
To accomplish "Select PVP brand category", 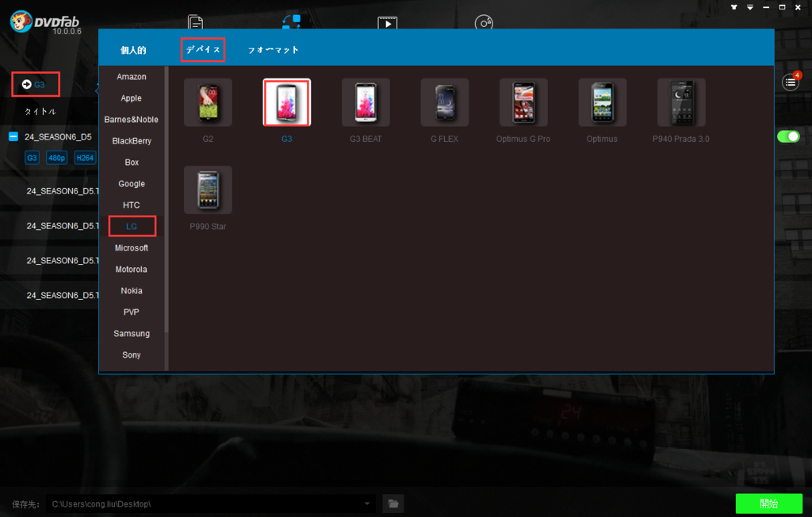I will point(132,312).
